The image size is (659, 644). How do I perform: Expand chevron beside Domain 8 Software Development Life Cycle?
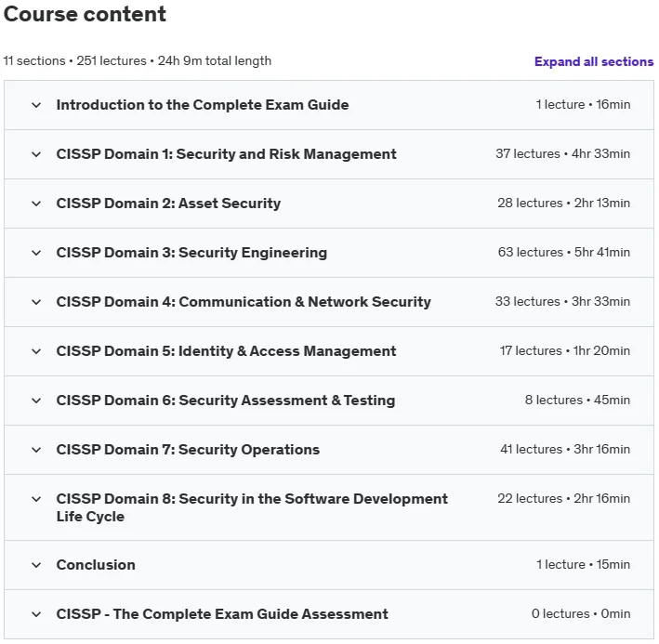click(36, 499)
